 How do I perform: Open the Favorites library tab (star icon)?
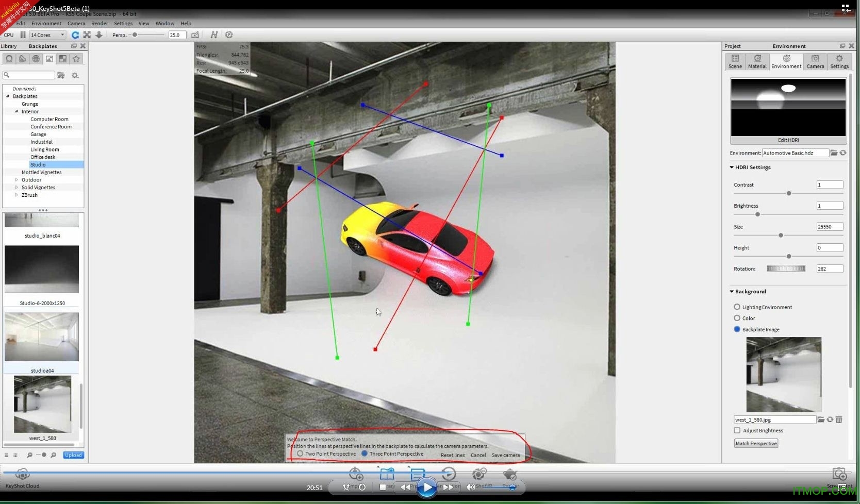coord(76,59)
